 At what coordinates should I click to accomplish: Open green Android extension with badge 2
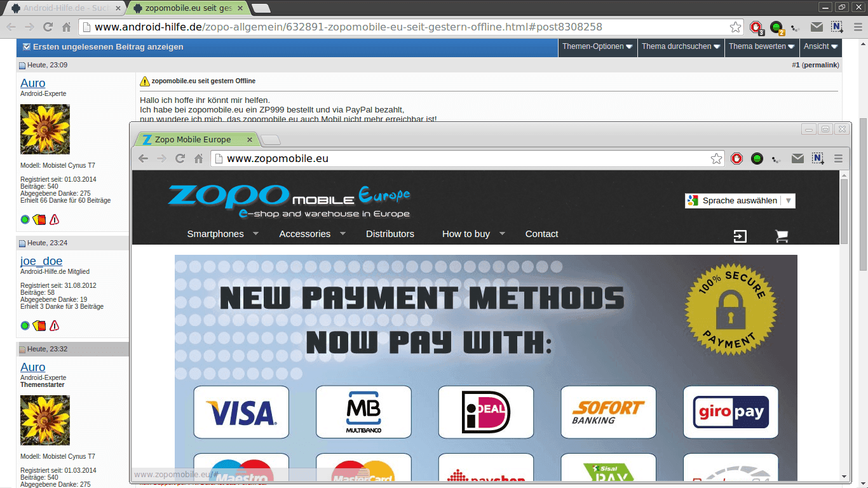tap(776, 27)
